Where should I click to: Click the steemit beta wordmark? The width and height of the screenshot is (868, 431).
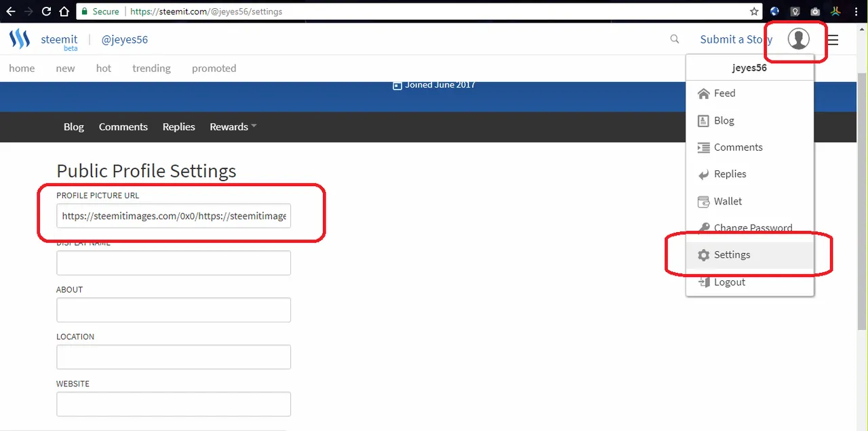(59, 41)
